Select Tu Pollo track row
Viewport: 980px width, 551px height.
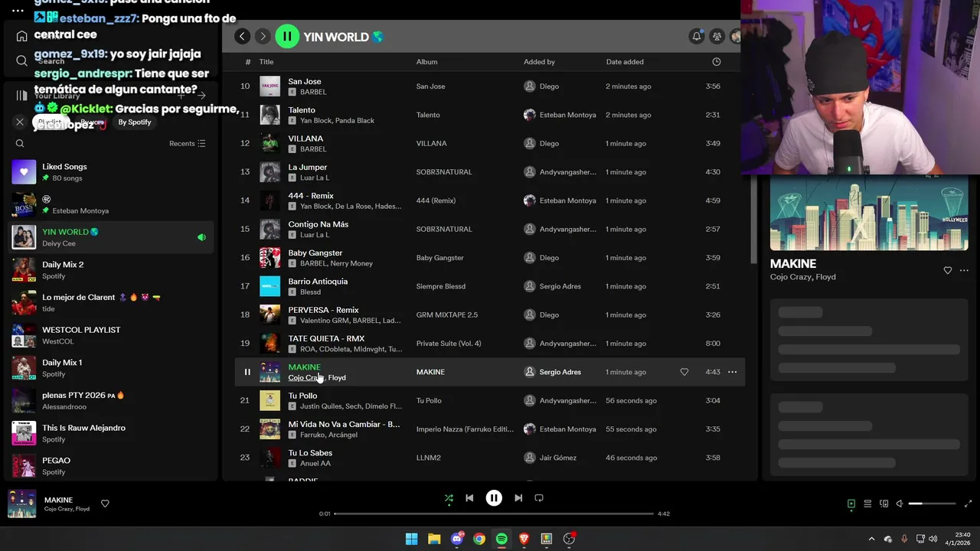(489, 401)
